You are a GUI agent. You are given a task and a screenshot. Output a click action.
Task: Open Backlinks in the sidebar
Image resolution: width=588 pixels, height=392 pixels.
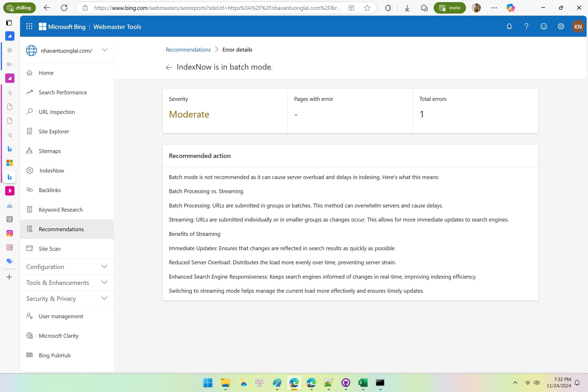tap(67, 190)
